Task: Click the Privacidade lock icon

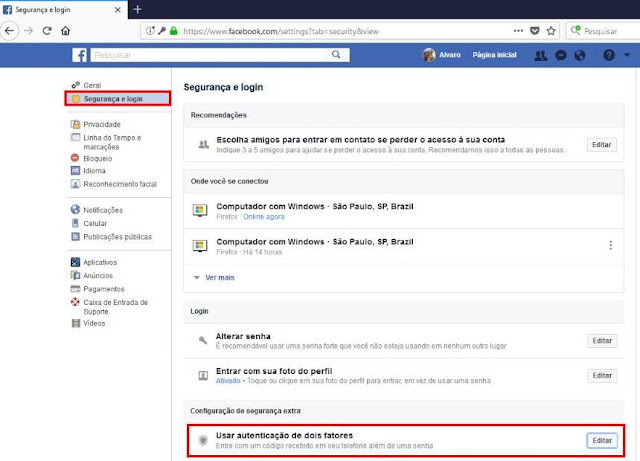Action: (75, 124)
